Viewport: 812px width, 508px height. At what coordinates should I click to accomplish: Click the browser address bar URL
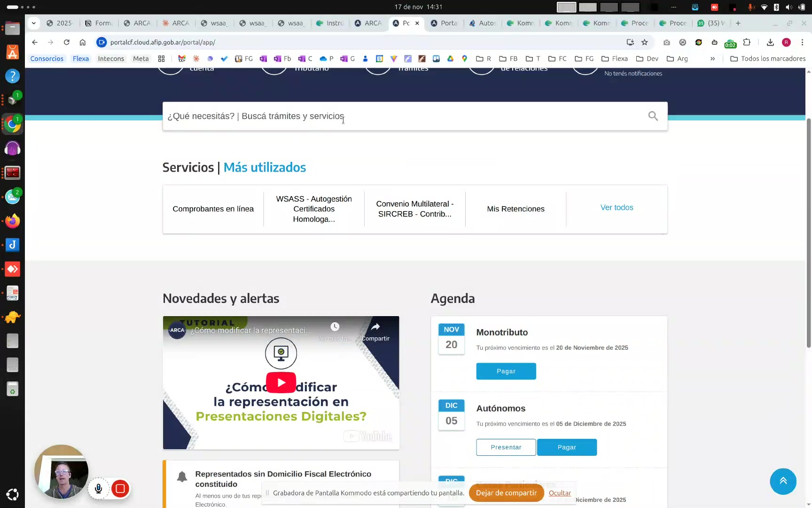pos(163,42)
